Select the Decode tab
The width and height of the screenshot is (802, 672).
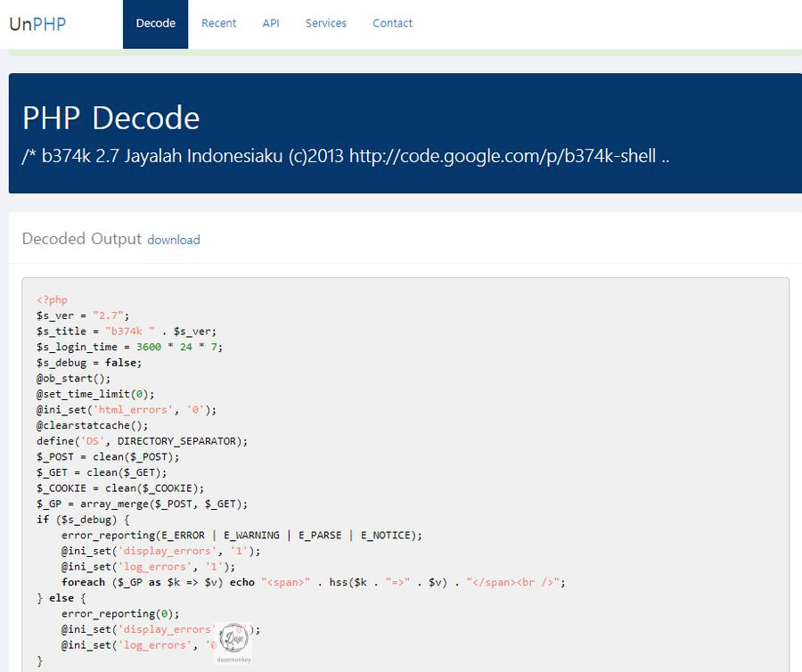155,23
